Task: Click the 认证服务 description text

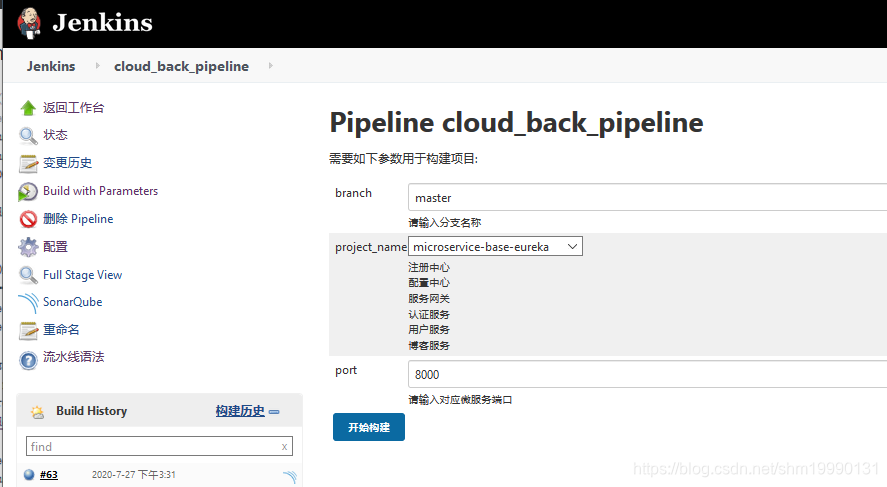Action: click(x=429, y=314)
